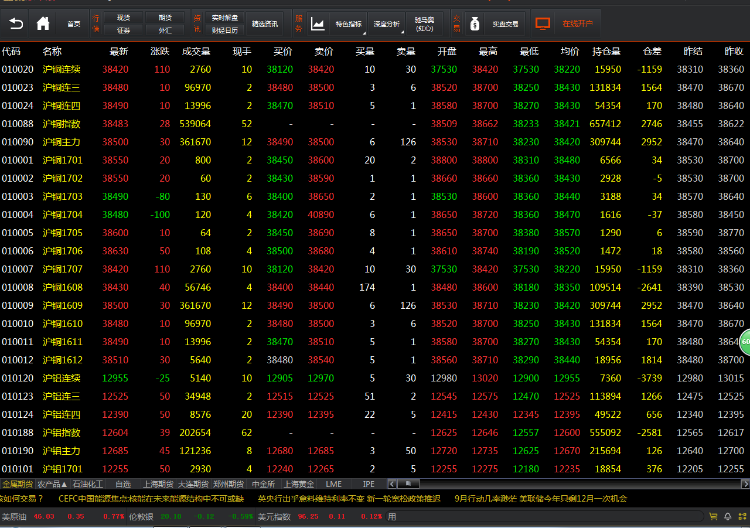
Task: Open the 上海黄金 tab
Action: pyautogui.click(x=298, y=484)
